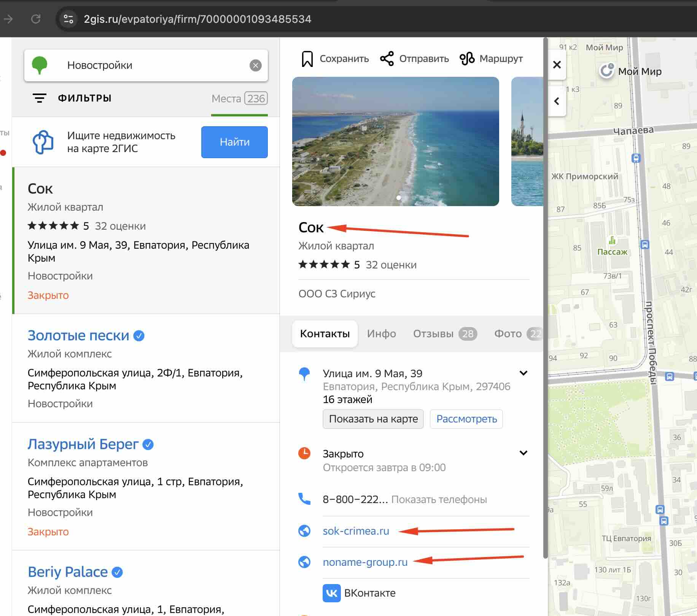Click the location pin icon by the address

pyautogui.click(x=304, y=374)
